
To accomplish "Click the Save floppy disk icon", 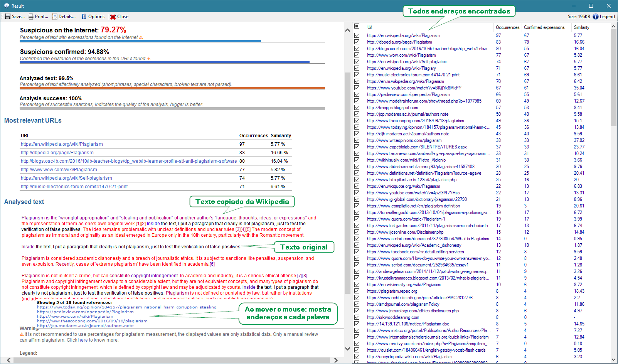I will point(7,16).
